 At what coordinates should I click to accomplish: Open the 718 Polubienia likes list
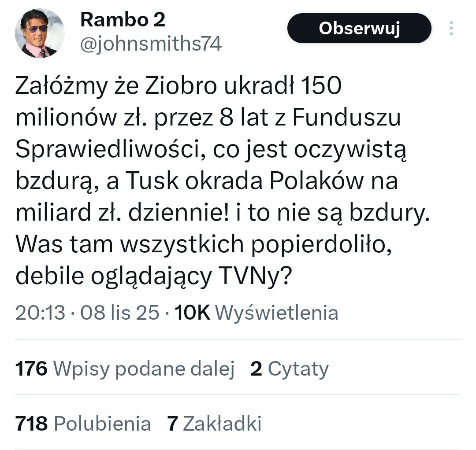click(83, 424)
